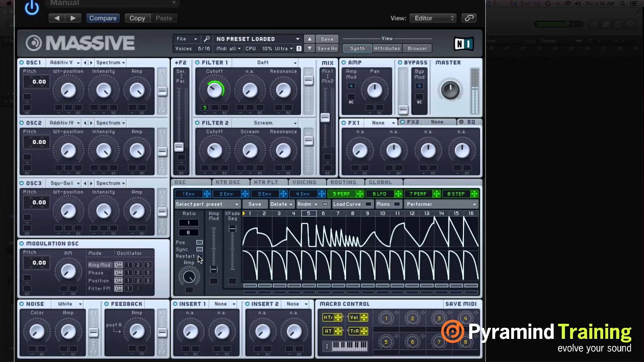Switch to Attributes view
Viewport: 644px width, 362px height.
click(x=387, y=48)
